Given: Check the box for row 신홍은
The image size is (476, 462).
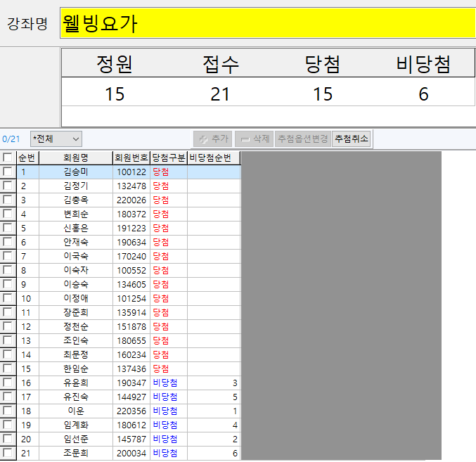Looking at the screenshot, I should [x=7, y=228].
